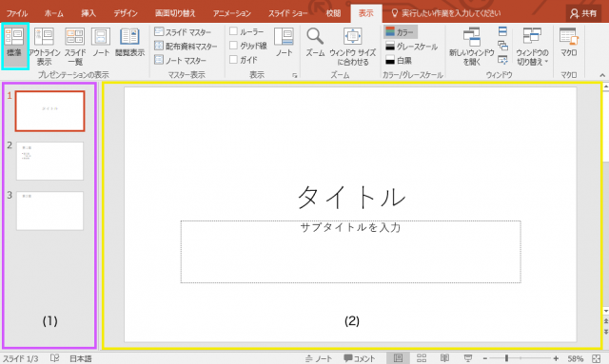This screenshot has width=609, height=364.
Task: Click the cascade windows icon
Action: pyautogui.click(x=502, y=46)
